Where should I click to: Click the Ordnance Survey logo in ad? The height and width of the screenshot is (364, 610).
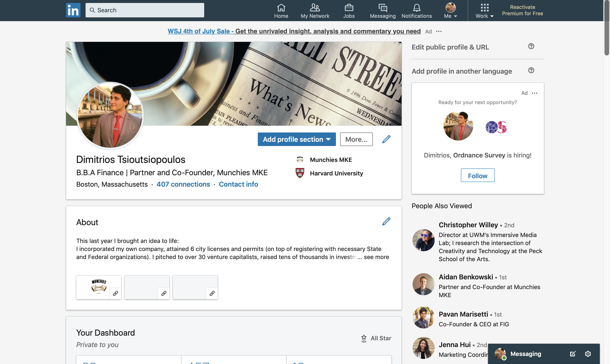[x=496, y=127]
